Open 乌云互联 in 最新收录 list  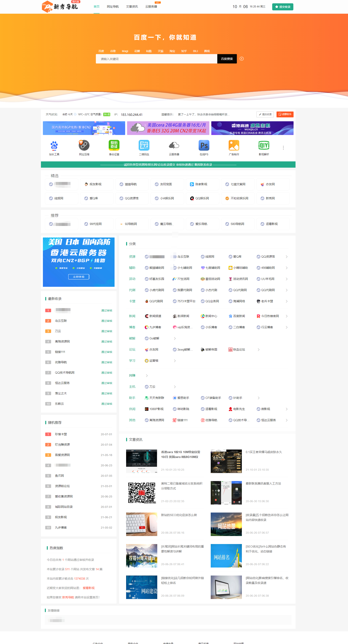[x=61, y=321]
